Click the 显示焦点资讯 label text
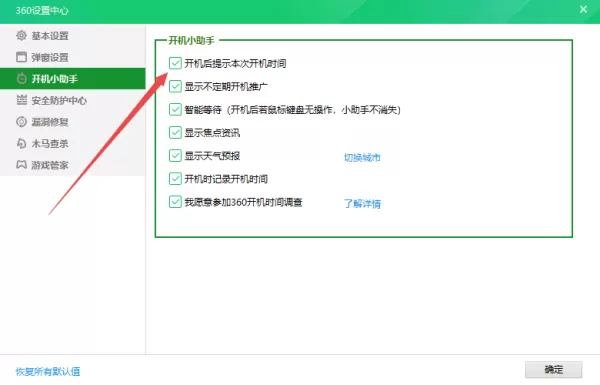Image resolution: width=600 pixels, height=385 pixels. (212, 133)
